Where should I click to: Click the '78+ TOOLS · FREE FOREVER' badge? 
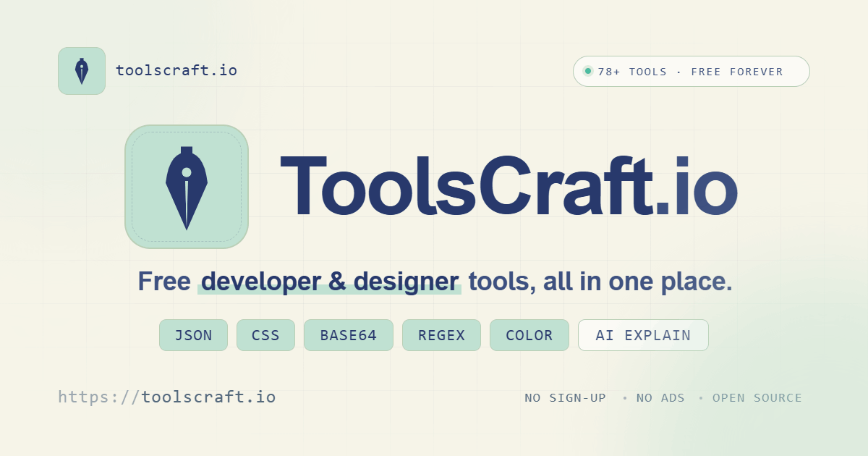(692, 71)
